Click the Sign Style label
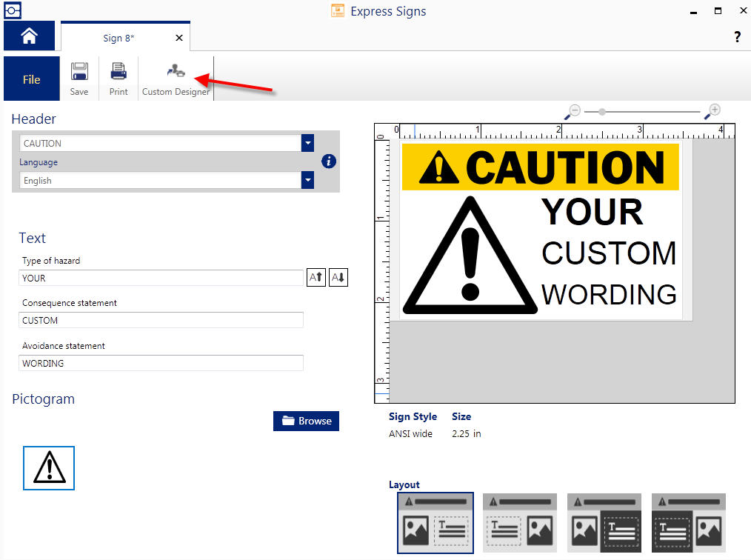Screen dimensions: 751x560 click(x=413, y=416)
